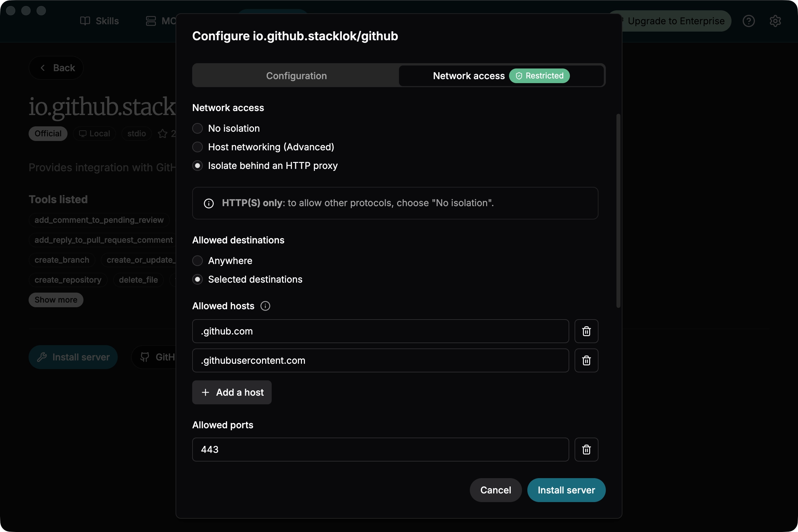Image resolution: width=798 pixels, height=532 pixels.
Task: Click the delete_file tool tag
Action: pos(138,280)
